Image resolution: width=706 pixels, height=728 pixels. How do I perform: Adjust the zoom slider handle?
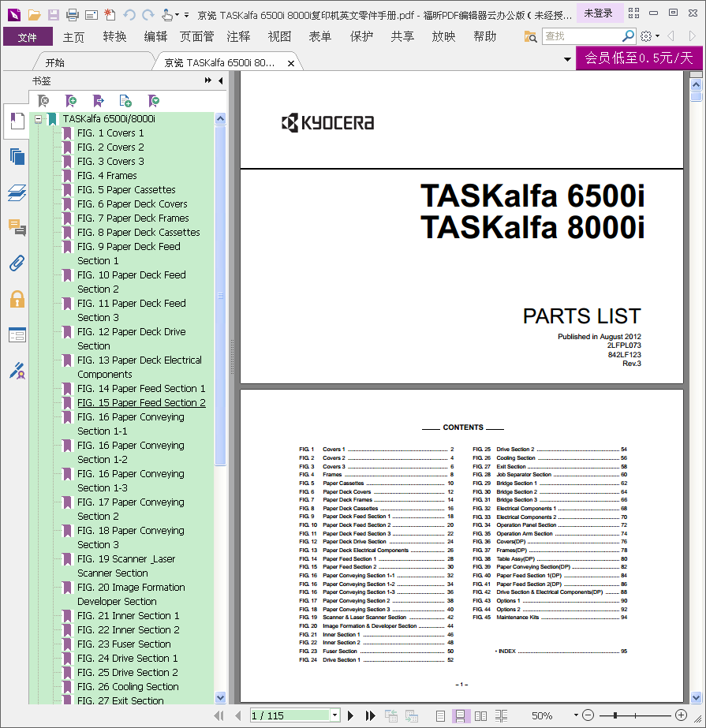pos(615,715)
